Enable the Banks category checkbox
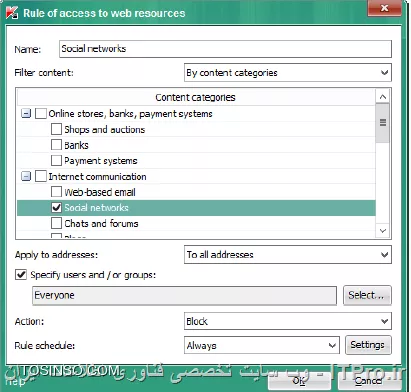Screen dimensions: 411x392 click(56, 145)
